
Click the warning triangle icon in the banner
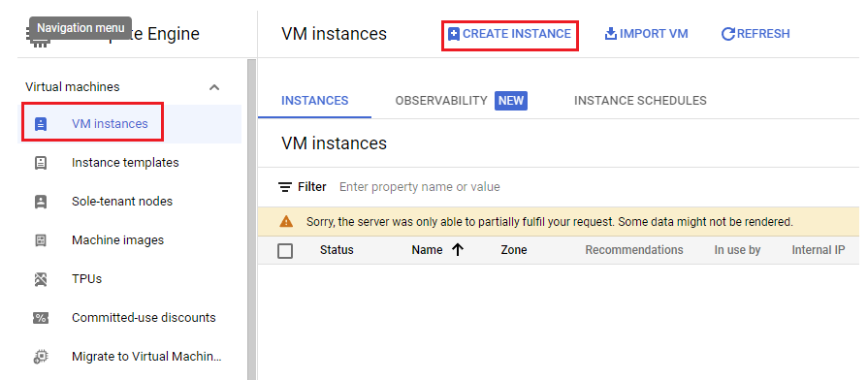pos(286,222)
